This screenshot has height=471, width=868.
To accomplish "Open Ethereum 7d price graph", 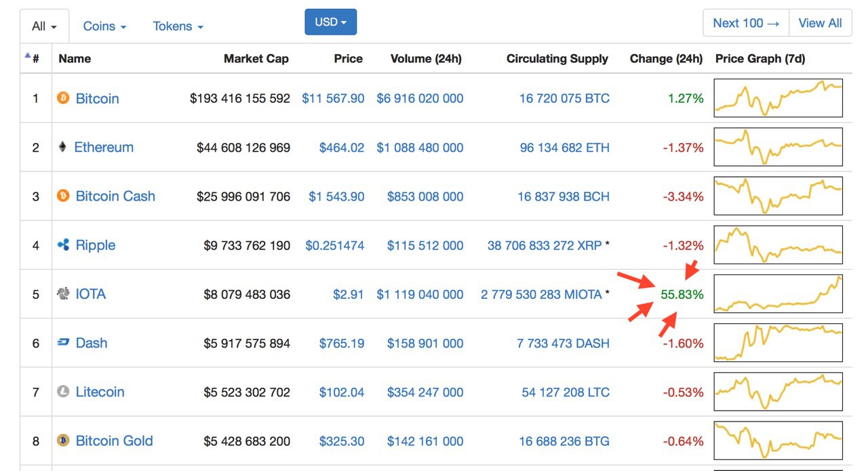I will (x=778, y=147).
